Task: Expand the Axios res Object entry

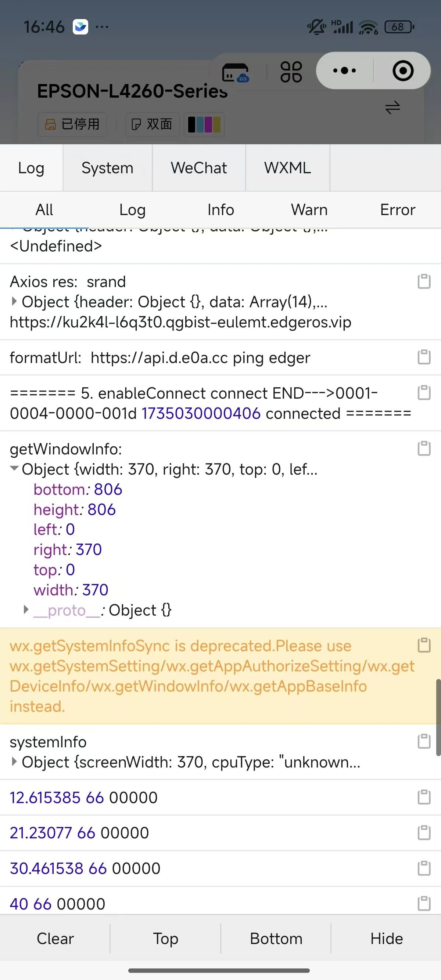Action: pos(14,301)
